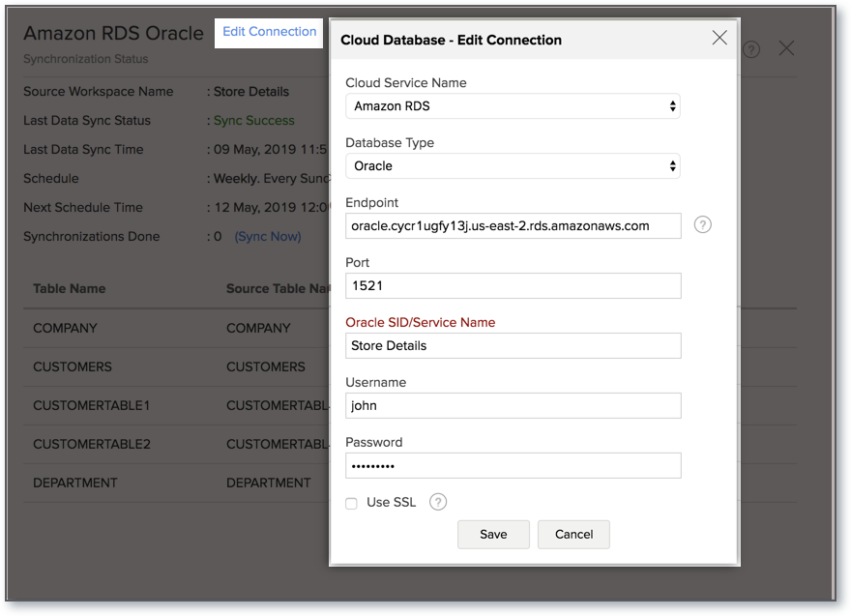Select DEPARTMENT in Table Name column
851x616 pixels.
coord(75,483)
